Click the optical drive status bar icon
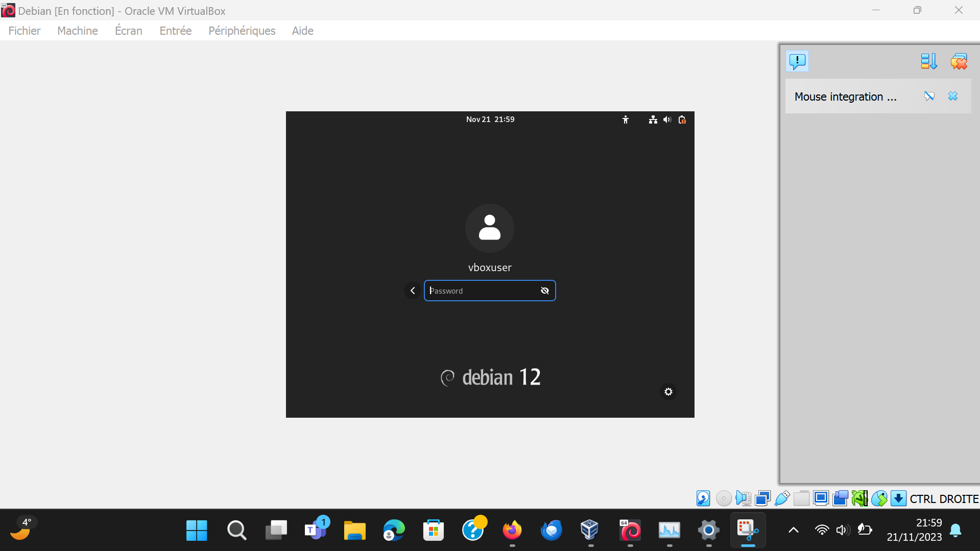This screenshot has height=551, width=980. [x=724, y=498]
